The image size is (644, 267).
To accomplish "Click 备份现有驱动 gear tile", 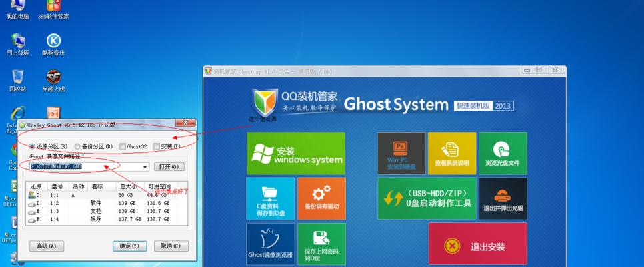I will [321, 198].
